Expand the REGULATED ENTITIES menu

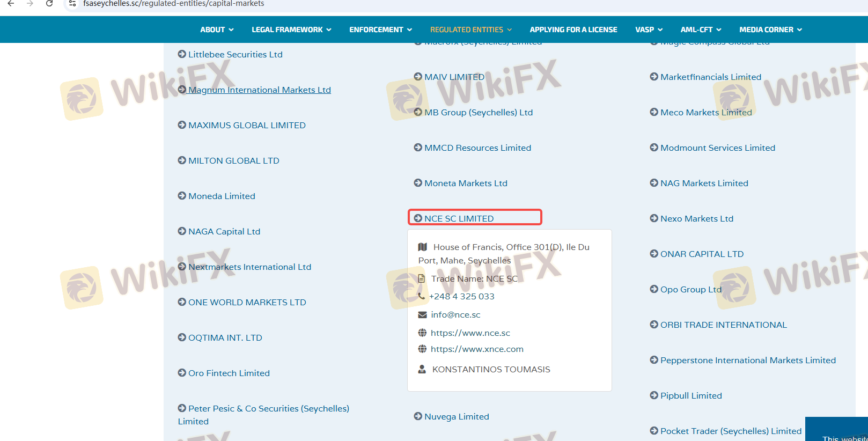tap(470, 30)
